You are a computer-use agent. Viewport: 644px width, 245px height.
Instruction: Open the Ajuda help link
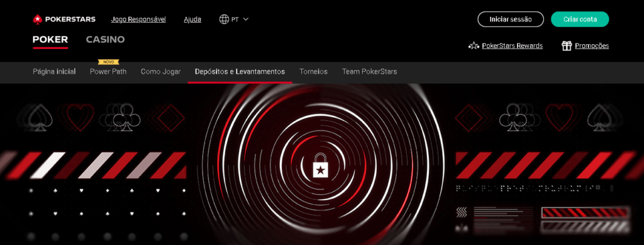192,20
